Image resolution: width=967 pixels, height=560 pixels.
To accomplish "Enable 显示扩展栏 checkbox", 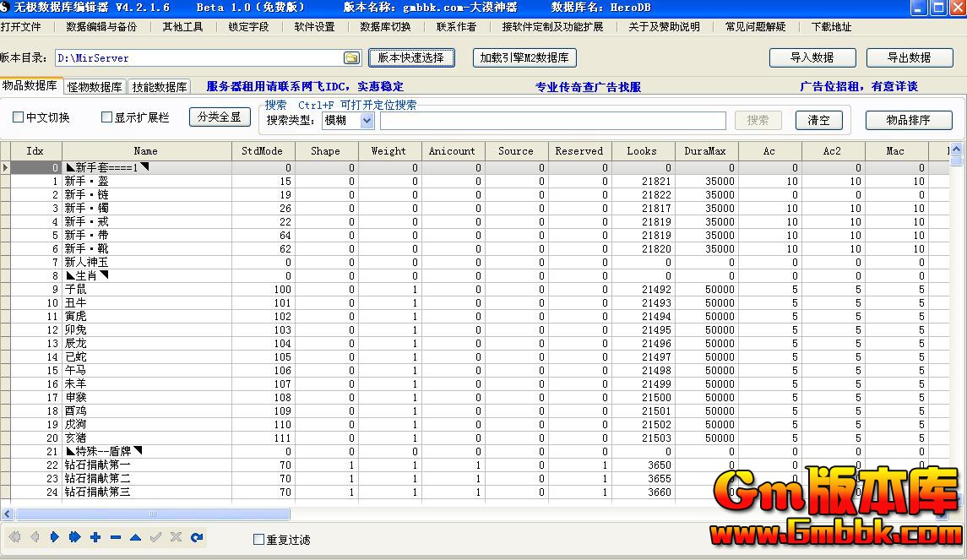I will tap(106, 117).
